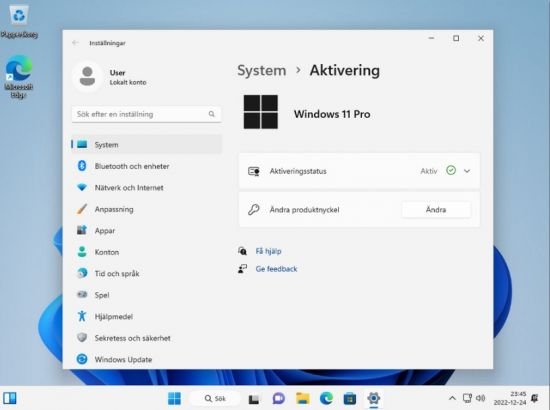Image resolution: width=550 pixels, height=410 pixels.
Task: Open Sekretess och säkerhet
Action: tap(147, 338)
